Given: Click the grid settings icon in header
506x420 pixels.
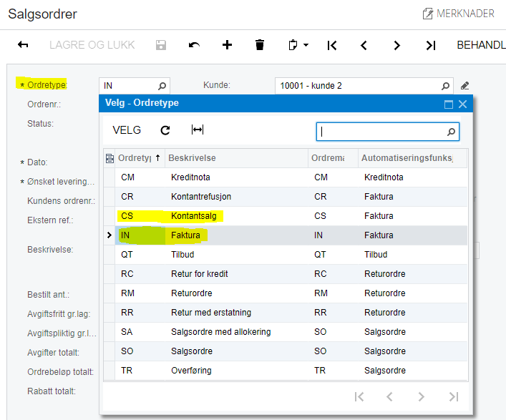Looking at the screenshot, I should (x=110, y=158).
